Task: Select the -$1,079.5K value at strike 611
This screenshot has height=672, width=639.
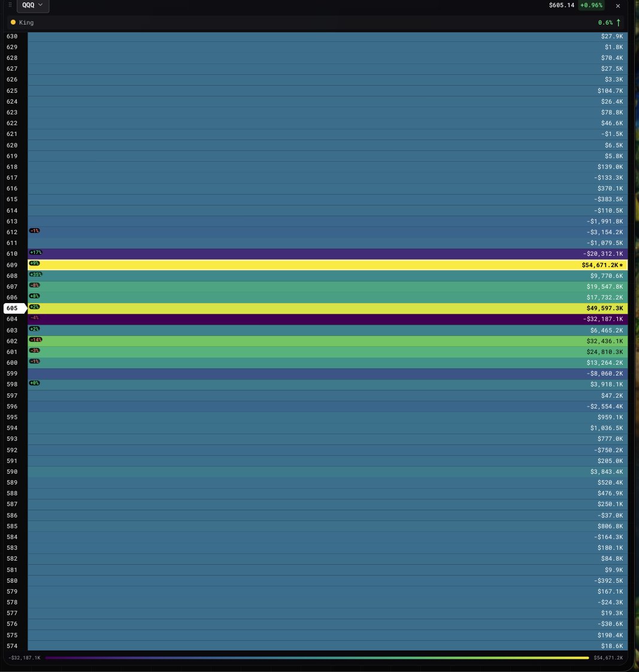Action: (x=605, y=243)
